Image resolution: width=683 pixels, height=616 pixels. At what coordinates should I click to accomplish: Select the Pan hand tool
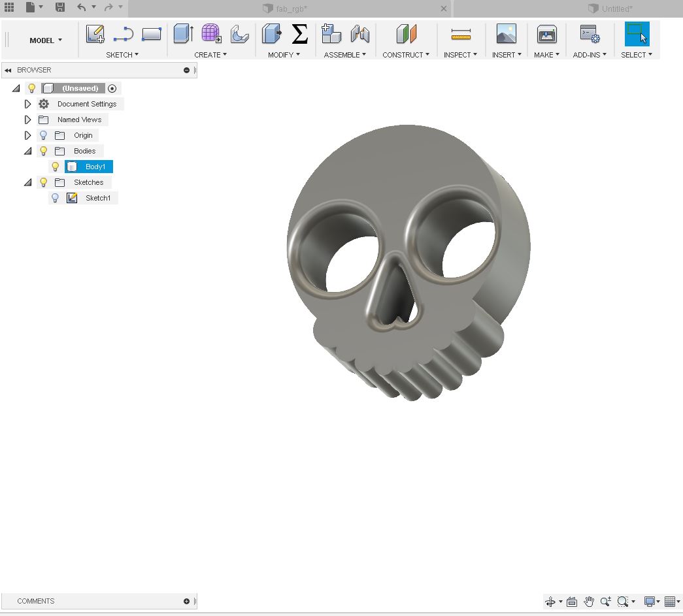click(589, 602)
